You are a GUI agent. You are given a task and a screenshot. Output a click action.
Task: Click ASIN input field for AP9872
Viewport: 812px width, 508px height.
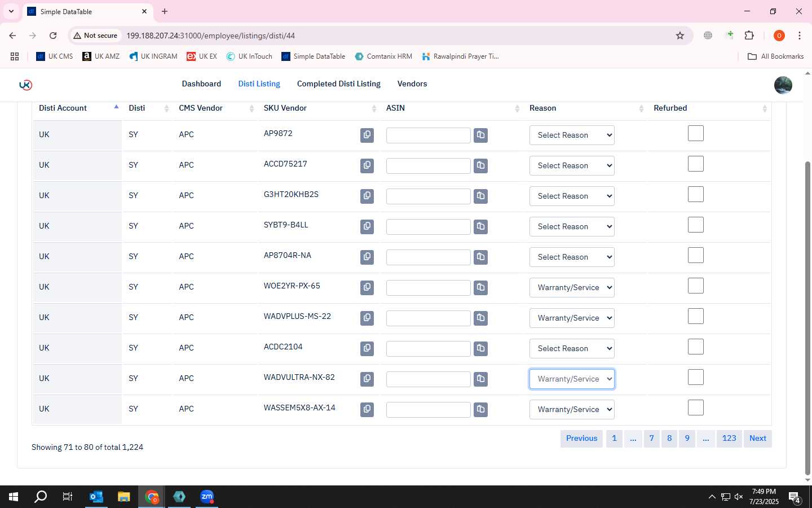point(428,135)
